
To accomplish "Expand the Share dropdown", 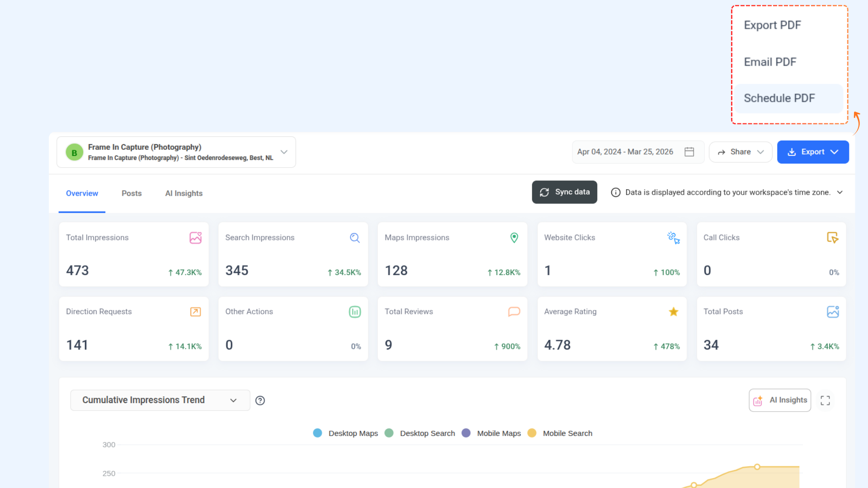I will [x=740, y=152].
